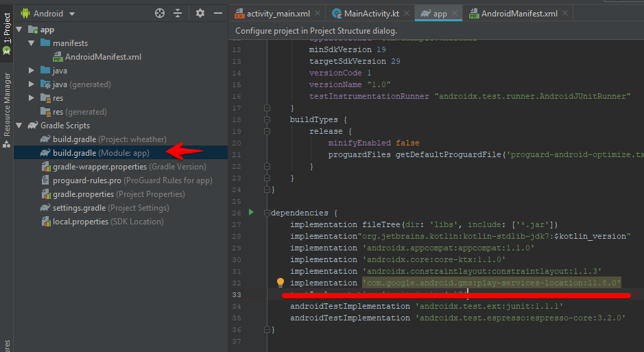Screen dimensions: 644x352
Task: Click the collapse all icon in Project panel
Action: tap(178, 13)
